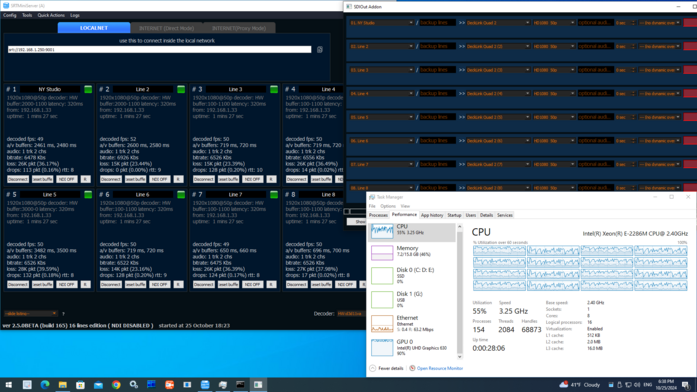697x392 pixels.
Task: Open dynamic overlay dropdown for 05. Line 5
Action: [660, 117]
